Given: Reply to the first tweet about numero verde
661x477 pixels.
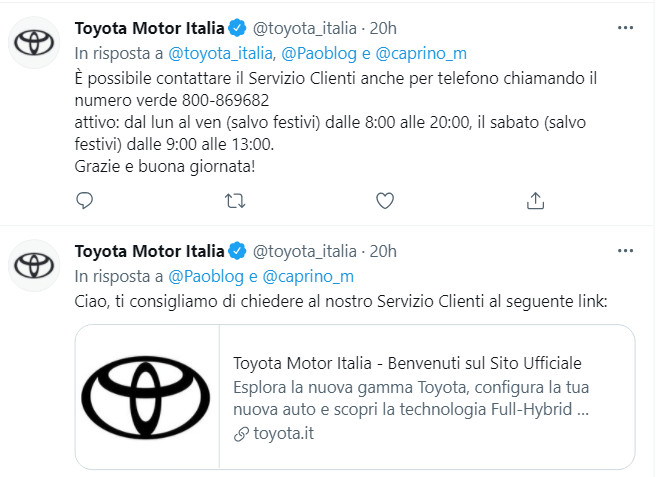Looking at the screenshot, I should coord(85,201).
